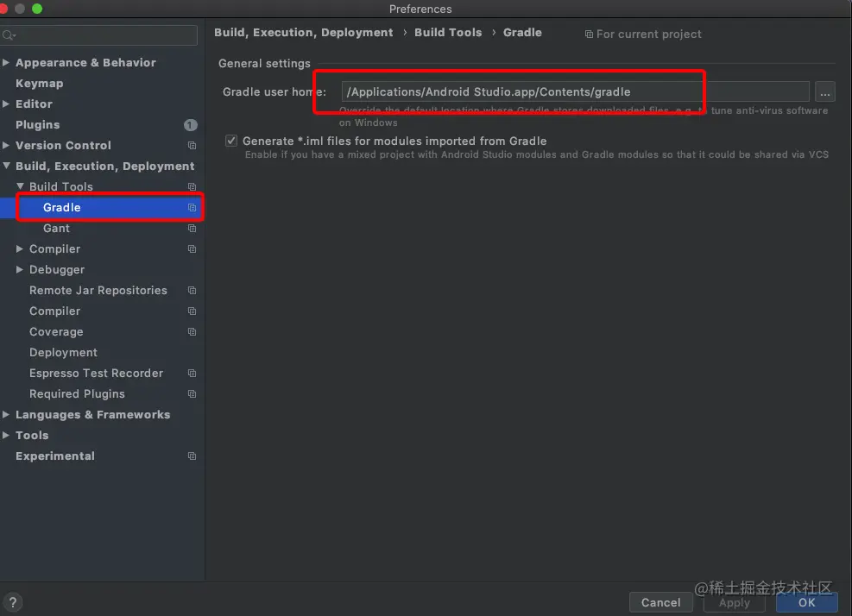The image size is (852, 616).
Task: Click the project-level icon beside Build Tools
Action: [x=192, y=187]
